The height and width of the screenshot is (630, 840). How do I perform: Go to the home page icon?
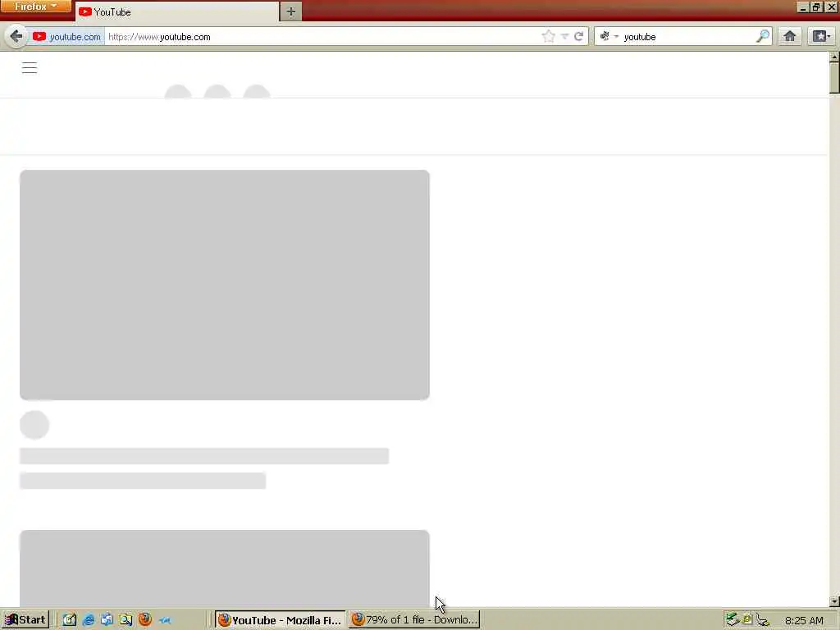pos(790,36)
